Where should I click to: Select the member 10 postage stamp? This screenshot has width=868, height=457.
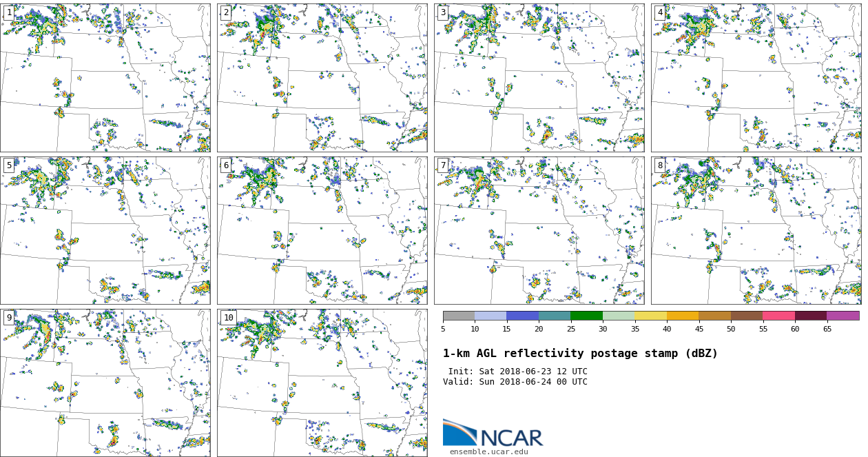pyautogui.click(x=322, y=383)
